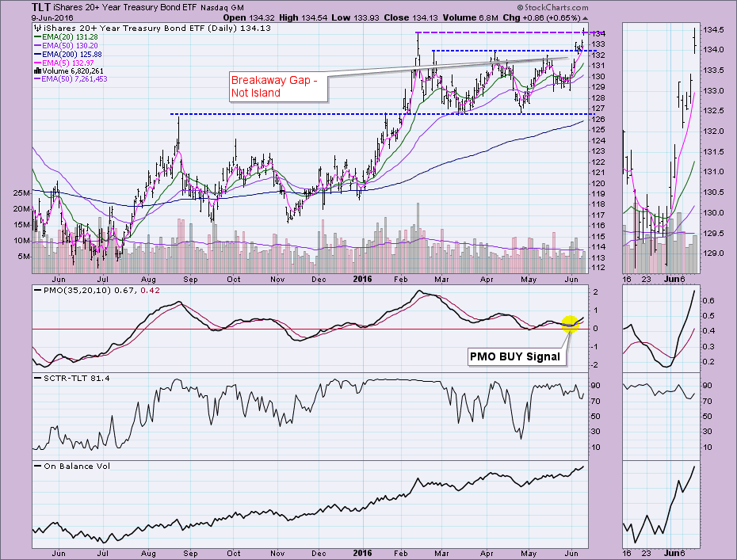Select the navy EMA(200) legend entry

[68, 53]
